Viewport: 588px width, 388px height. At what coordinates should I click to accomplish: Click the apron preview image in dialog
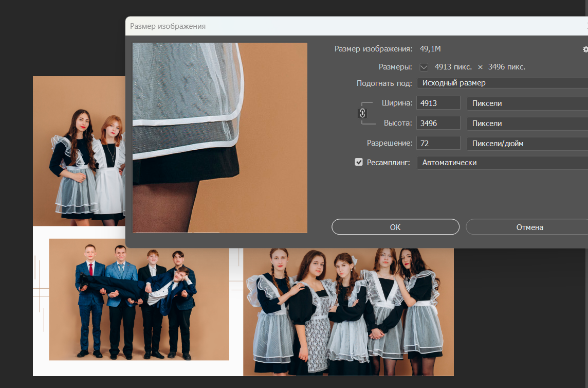click(220, 137)
